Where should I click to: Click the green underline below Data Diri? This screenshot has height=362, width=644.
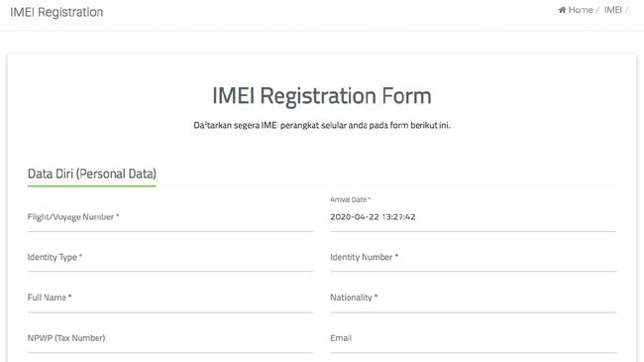click(x=92, y=185)
